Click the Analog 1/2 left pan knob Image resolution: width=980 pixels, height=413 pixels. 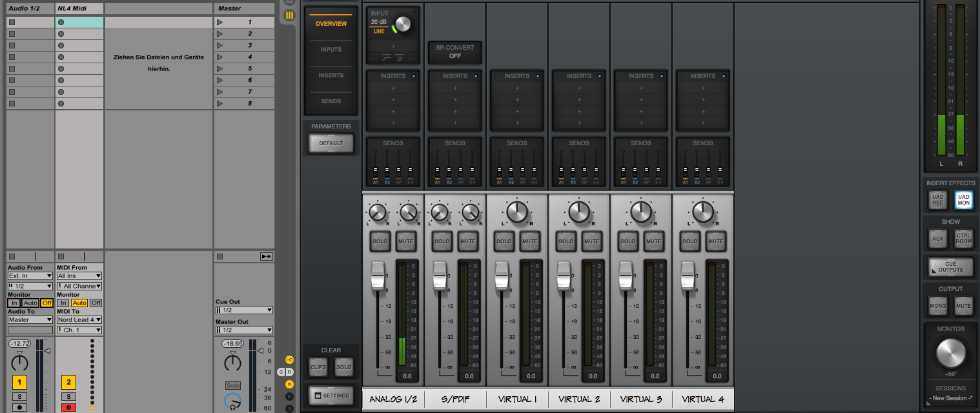point(377,212)
